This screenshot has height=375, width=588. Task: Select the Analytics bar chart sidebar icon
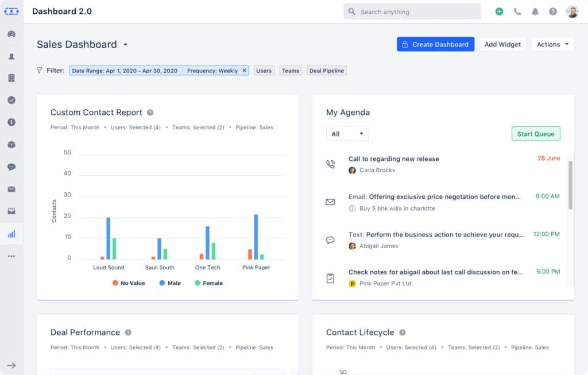coord(11,233)
